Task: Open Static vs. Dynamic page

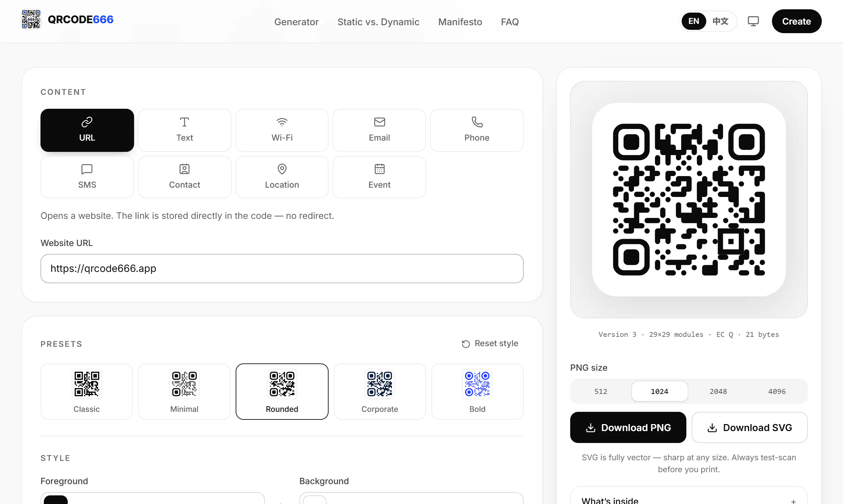Action: [x=378, y=22]
